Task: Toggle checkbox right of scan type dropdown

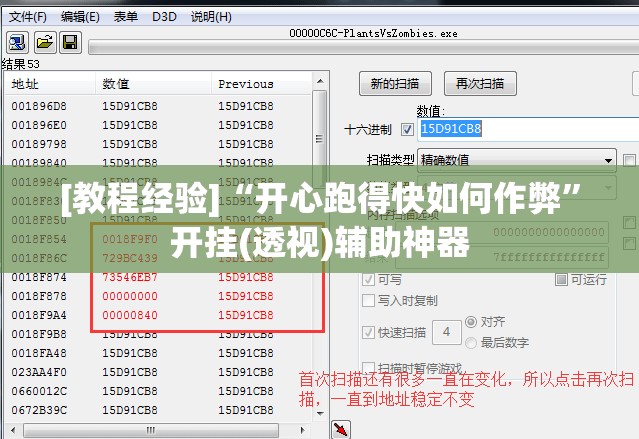Action: coord(629,160)
